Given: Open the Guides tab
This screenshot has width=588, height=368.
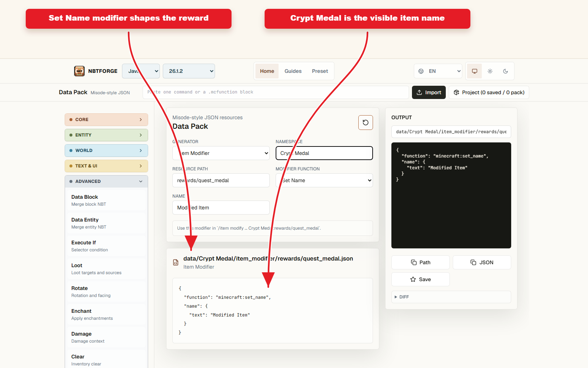Looking at the screenshot, I should click(x=293, y=71).
